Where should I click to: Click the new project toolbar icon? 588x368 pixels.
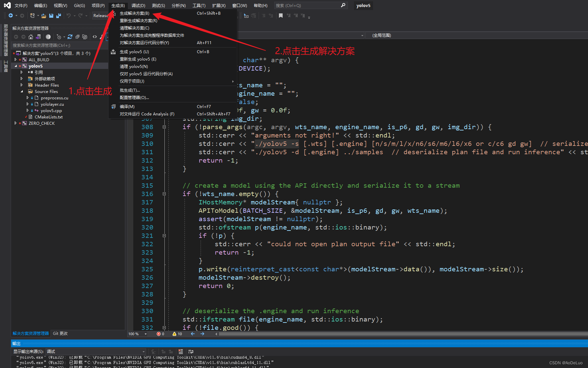click(x=32, y=16)
